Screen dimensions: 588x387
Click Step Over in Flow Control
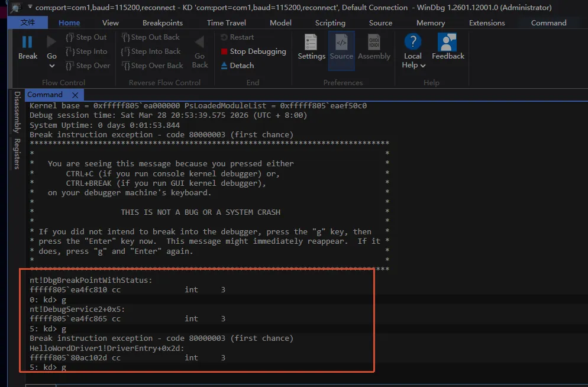[x=88, y=66]
